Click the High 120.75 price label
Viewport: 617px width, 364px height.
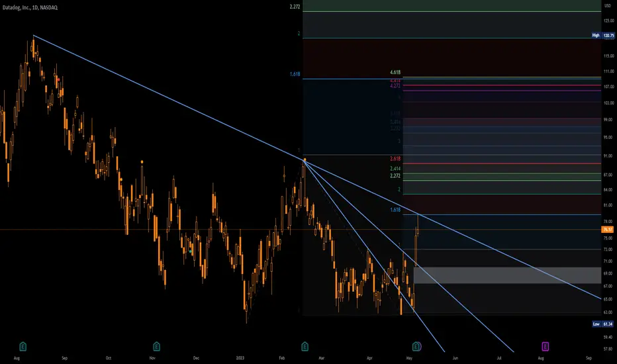[x=604, y=36]
